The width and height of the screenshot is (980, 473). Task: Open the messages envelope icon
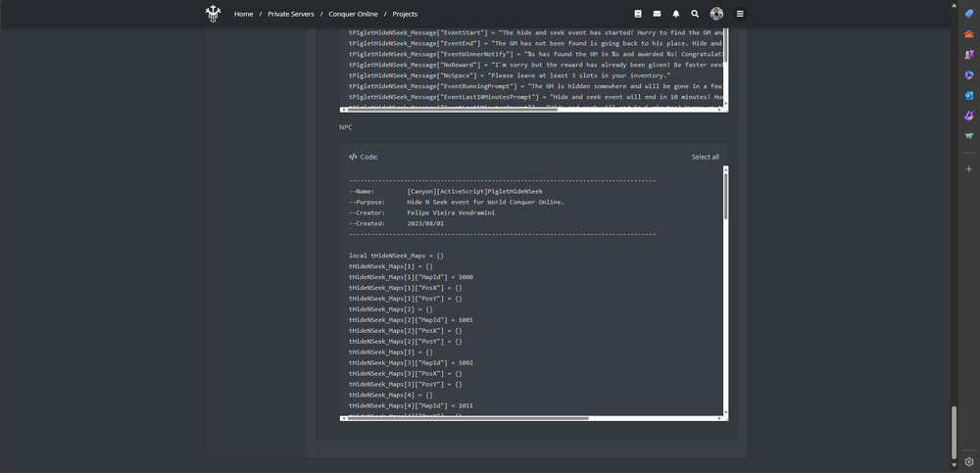click(657, 14)
